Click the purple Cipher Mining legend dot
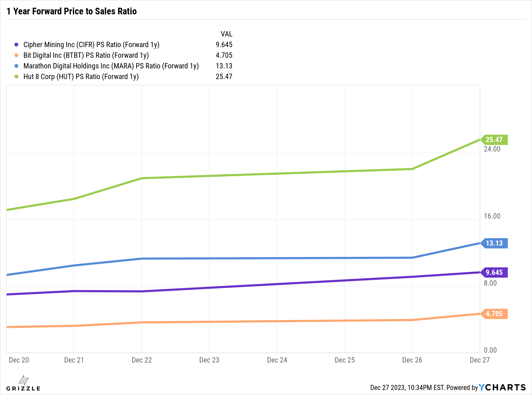Image resolution: width=532 pixels, height=395 pixels. coord(16,45)
